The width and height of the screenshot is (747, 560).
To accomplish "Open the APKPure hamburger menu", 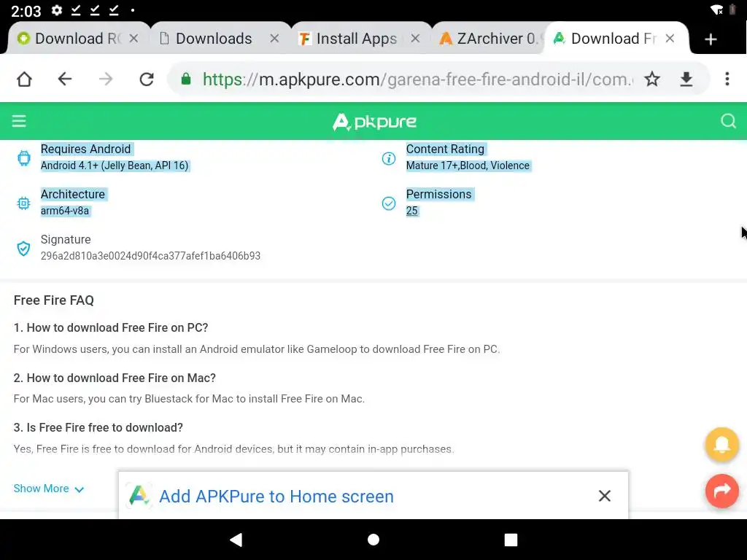I will click(x=19, y=121).
